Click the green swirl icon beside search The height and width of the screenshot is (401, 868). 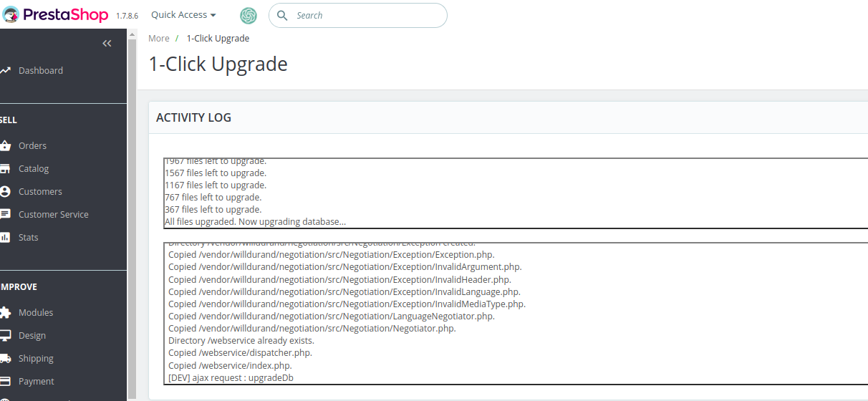tap(249, 15)
